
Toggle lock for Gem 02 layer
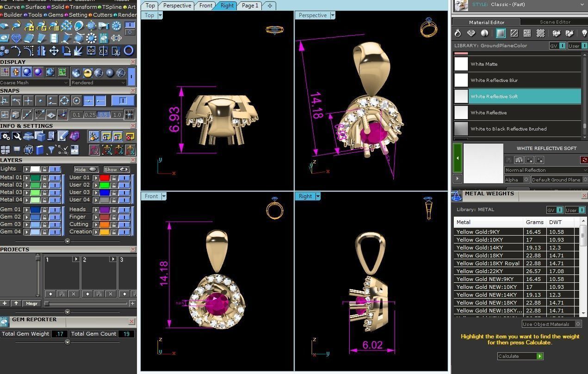pos(44,217)
